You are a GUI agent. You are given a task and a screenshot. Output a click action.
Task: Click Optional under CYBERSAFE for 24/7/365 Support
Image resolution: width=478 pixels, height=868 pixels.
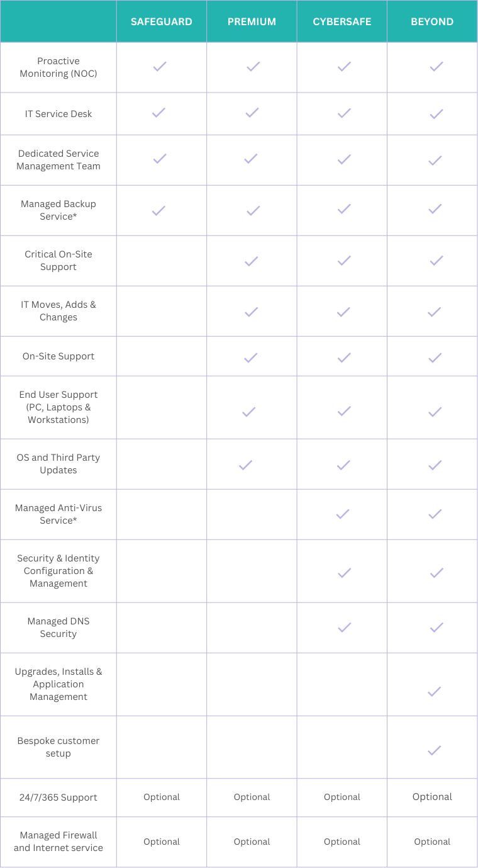tap(342, 797)
